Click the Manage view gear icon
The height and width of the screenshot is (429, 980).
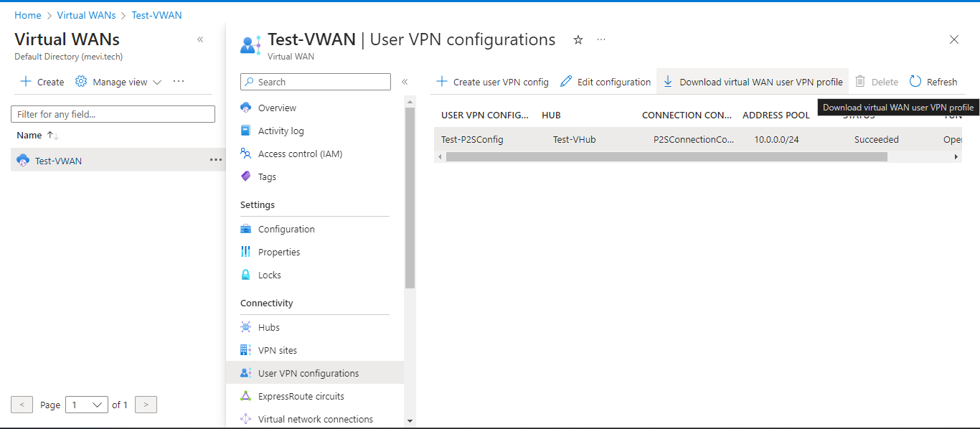click(x=81, y=82)
